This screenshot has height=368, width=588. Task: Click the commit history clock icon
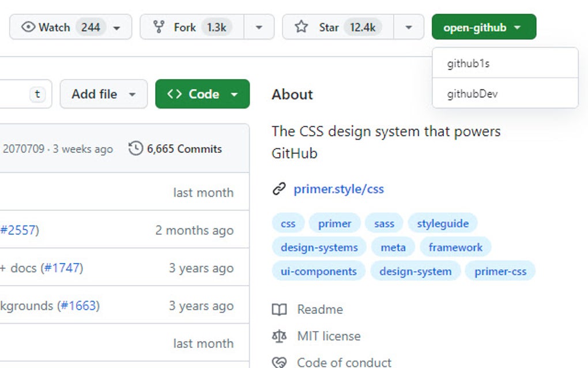135,149
